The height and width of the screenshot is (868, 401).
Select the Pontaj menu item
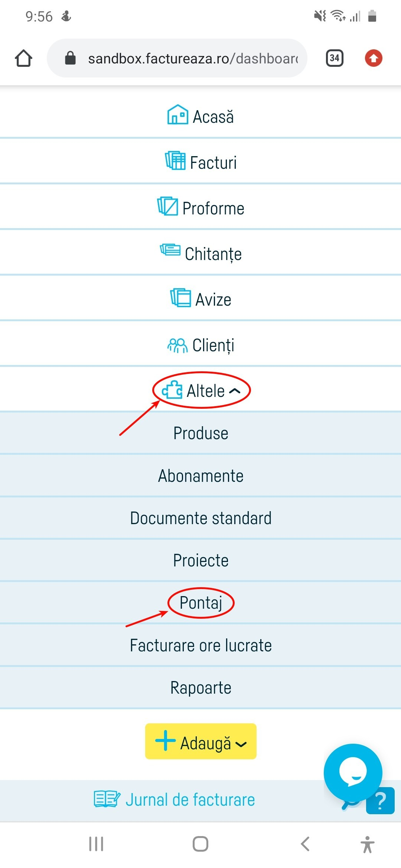point(200,602)
